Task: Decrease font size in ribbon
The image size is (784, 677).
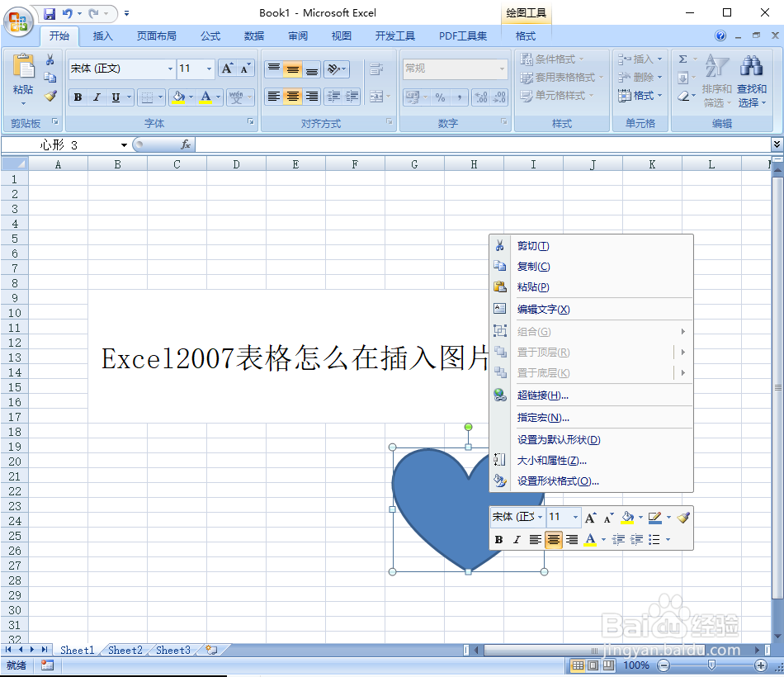Action: (245, 69)
